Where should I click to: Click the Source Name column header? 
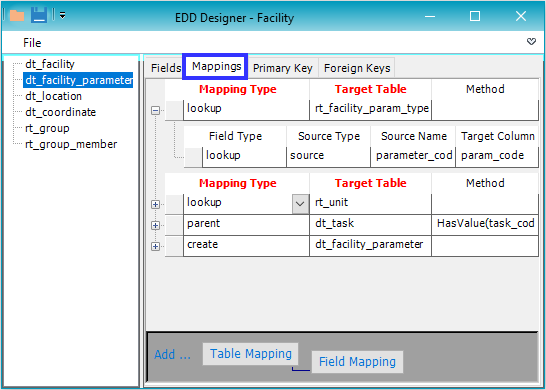pos(413,136)
